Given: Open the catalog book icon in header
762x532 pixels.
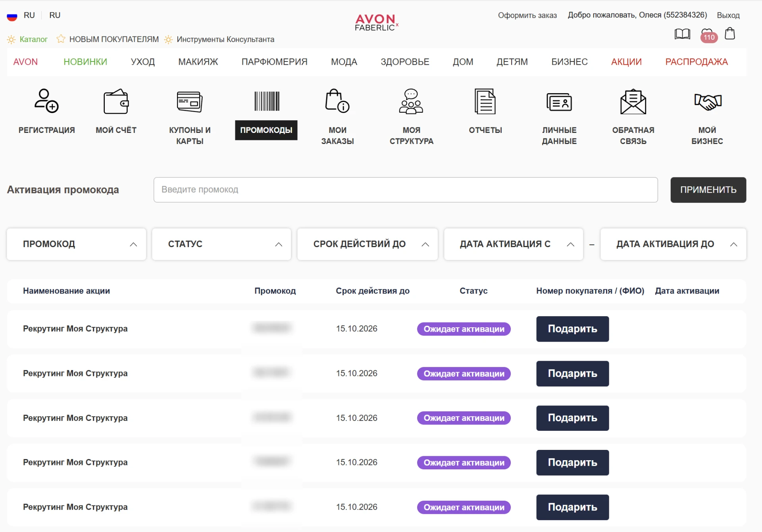Looking at the screenshot, I should pyautogui.click(x=682, y=34).
